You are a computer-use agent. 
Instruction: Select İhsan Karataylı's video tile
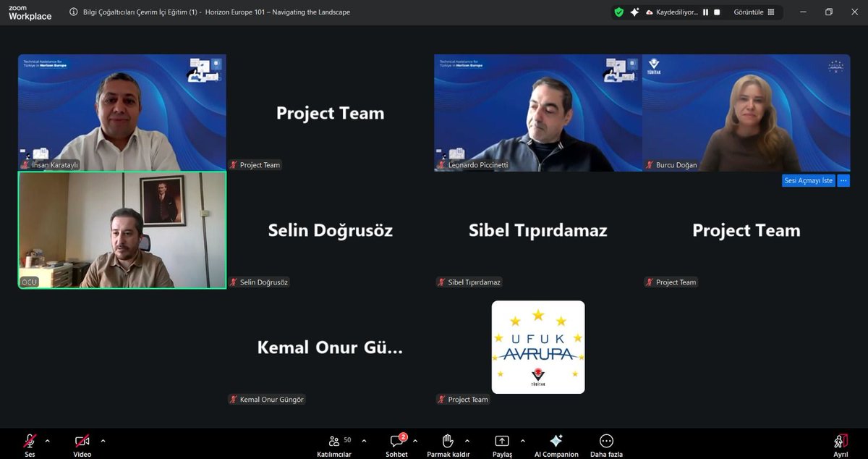(122, 113)
